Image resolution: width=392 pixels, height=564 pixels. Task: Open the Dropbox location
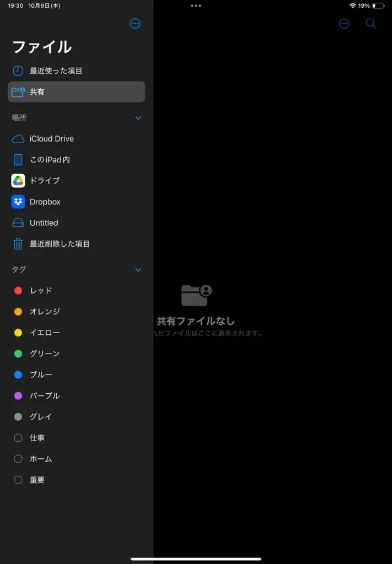[x=45, y=202]
